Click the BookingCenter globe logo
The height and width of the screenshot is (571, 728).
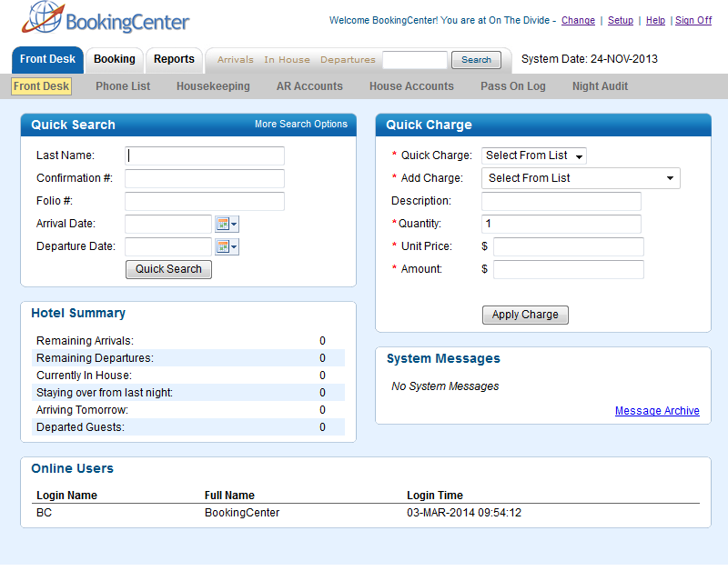(43, 17)
